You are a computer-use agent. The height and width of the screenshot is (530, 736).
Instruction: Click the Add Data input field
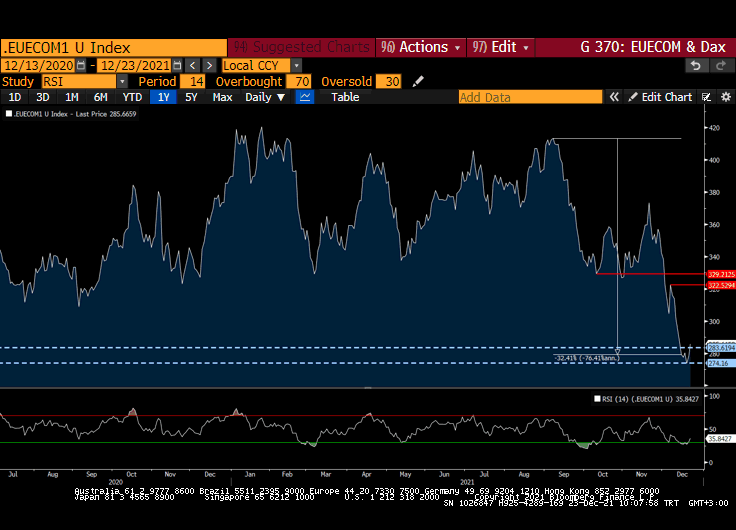530,97
